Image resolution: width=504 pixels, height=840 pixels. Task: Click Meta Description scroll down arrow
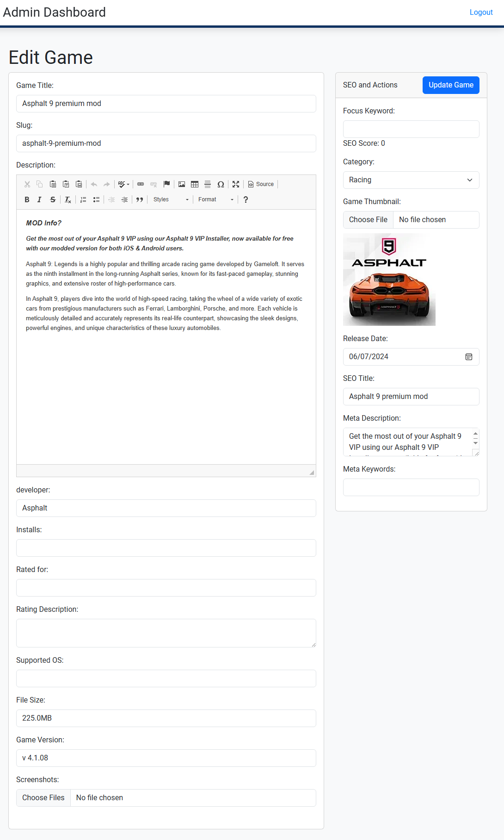[475, 443]
